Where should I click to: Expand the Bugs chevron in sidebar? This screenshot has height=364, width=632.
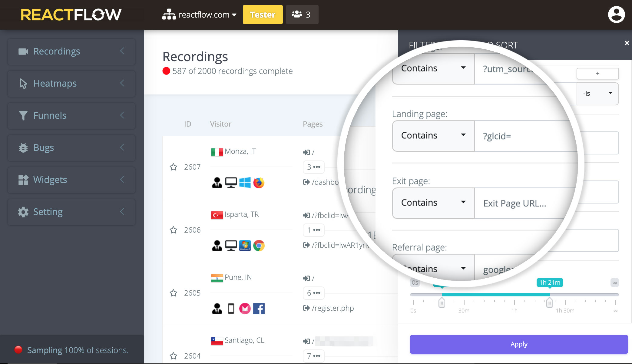tap(122, 147)
